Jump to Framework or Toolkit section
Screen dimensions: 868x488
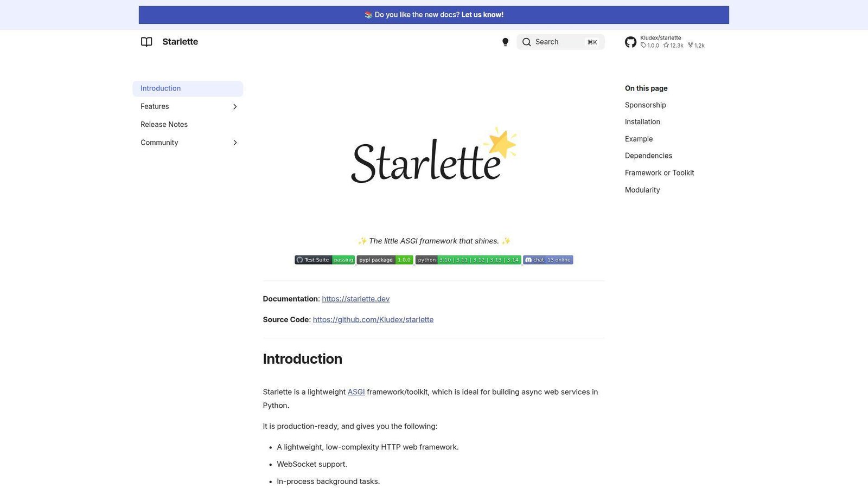pyautogui.click(x=659, y=173)
